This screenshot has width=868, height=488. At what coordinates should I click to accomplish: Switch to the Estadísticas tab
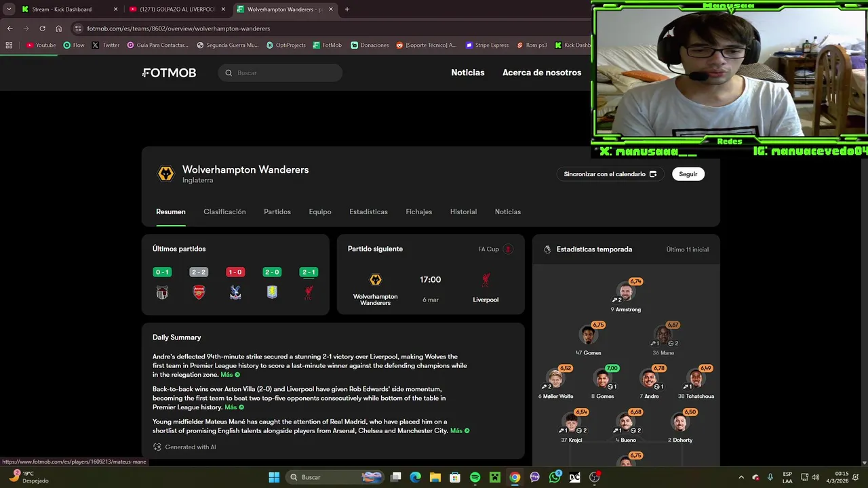coord(368,211)
